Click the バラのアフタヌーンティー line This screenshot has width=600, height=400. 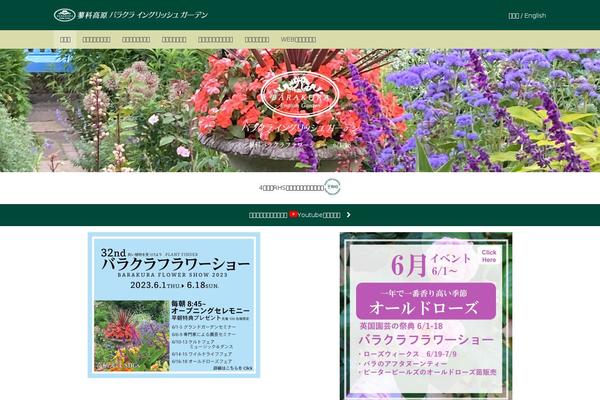pos(404,364)
